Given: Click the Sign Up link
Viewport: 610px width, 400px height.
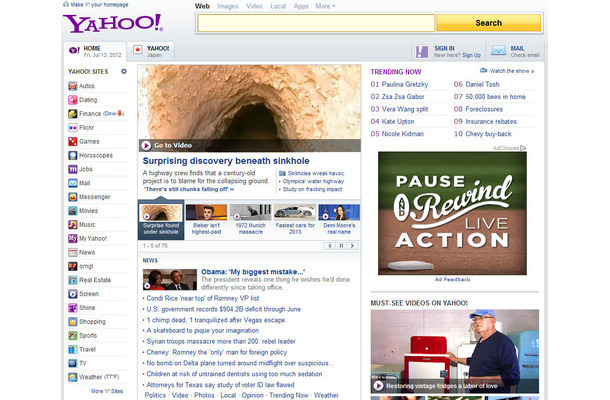Looking at the screenshot, I should (x=472, y=55).
